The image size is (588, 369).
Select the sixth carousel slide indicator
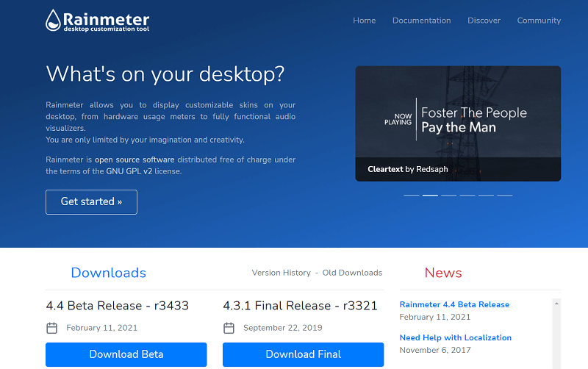(x=505, y=196)
